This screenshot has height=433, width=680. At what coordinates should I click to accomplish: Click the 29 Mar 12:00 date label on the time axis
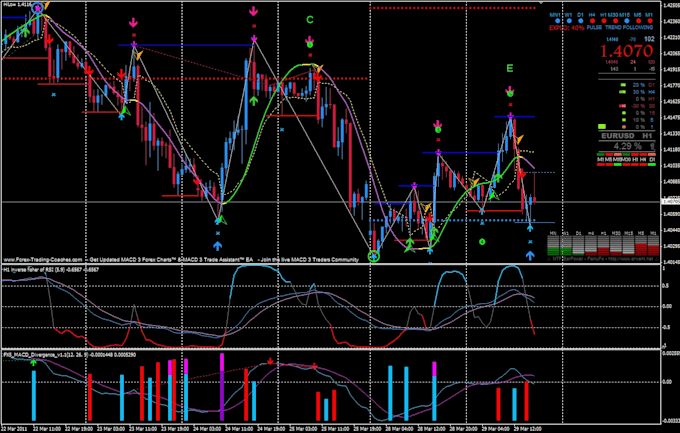[528, 429]
